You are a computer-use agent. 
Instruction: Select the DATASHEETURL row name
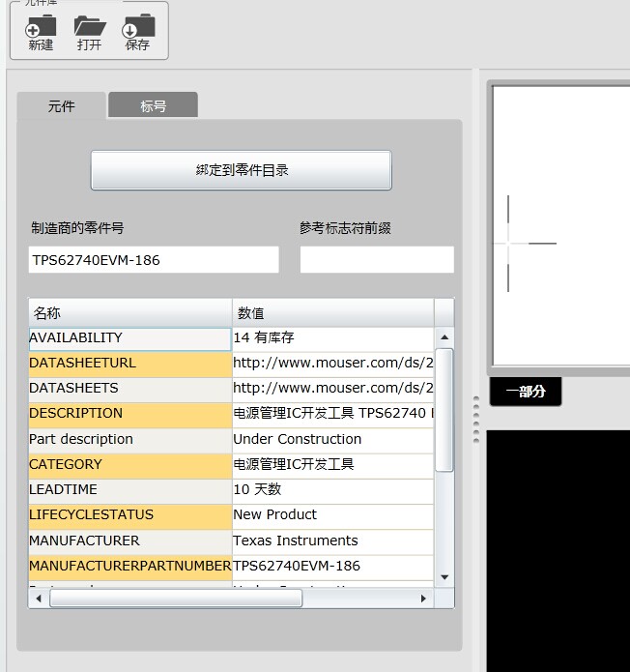(130, 364)
